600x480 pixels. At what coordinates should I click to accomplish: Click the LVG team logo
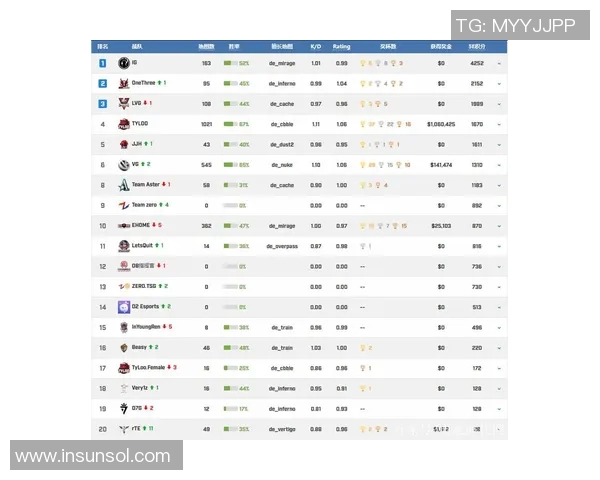point(124,103)
